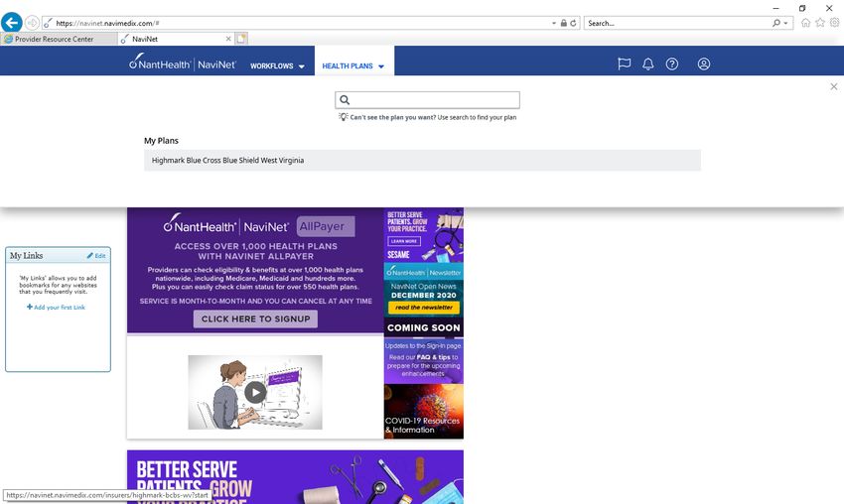Click the browser search magnifier icon

(x=775, y=23)
